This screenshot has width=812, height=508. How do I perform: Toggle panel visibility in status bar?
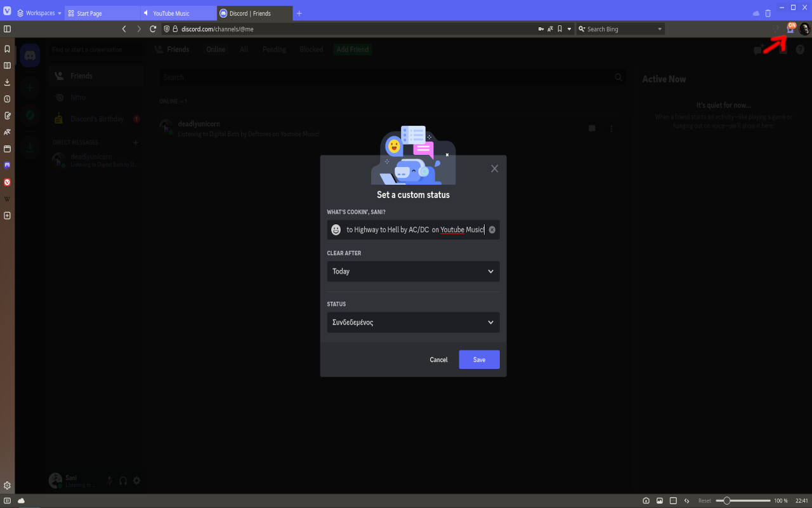[x=7, y=500]
